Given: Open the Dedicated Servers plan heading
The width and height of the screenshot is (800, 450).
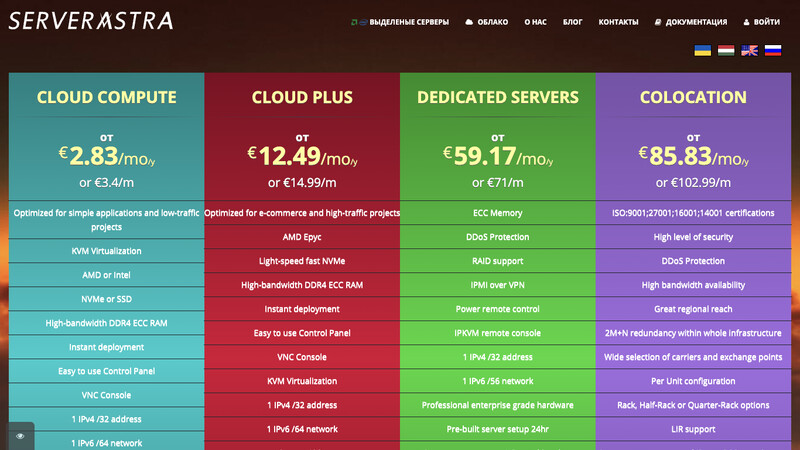Looking at the screenshot, I should [x=497, y=97].
